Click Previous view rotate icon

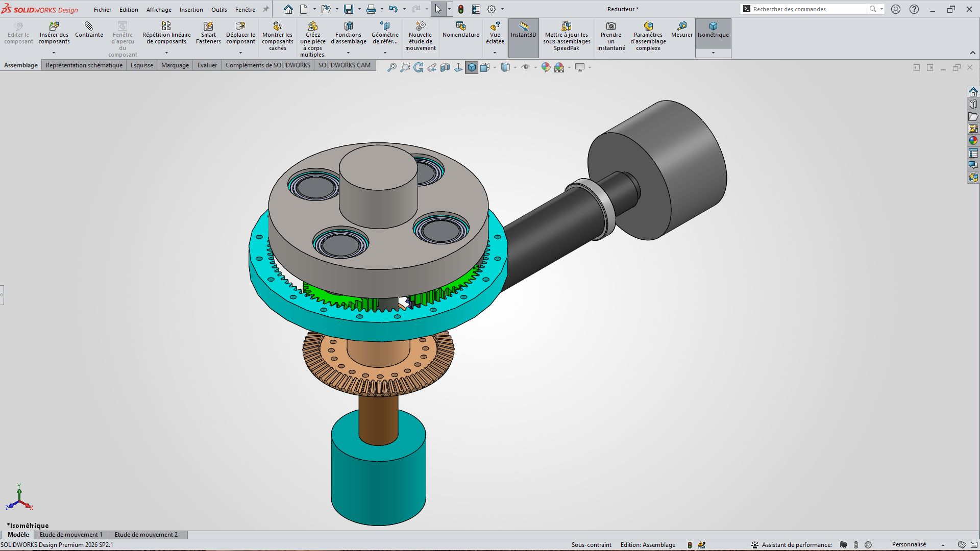pos(419,67)
